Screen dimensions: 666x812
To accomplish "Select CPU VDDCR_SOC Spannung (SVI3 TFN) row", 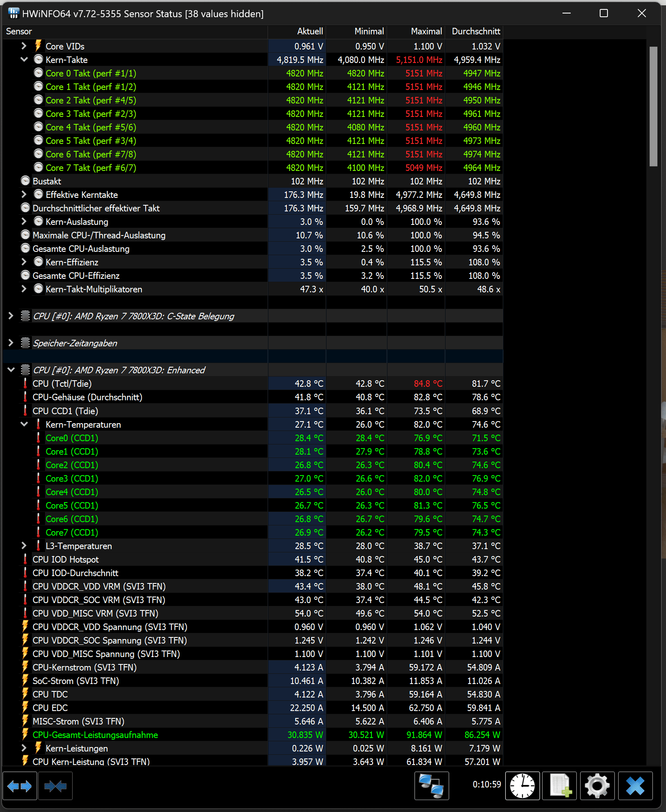I will (253, 640).
